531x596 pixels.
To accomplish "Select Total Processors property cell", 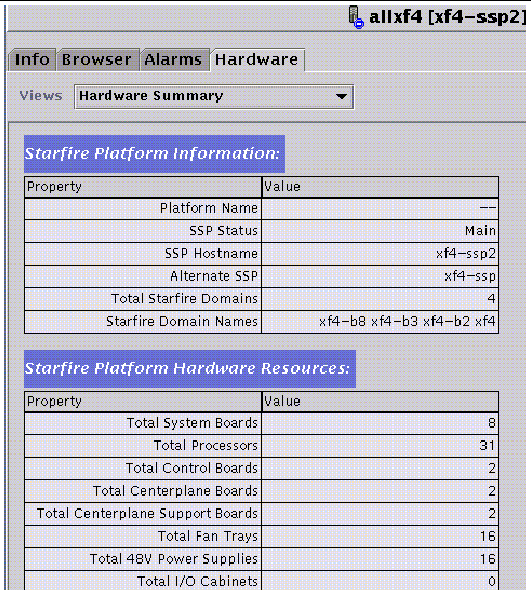I will (143, 446).
